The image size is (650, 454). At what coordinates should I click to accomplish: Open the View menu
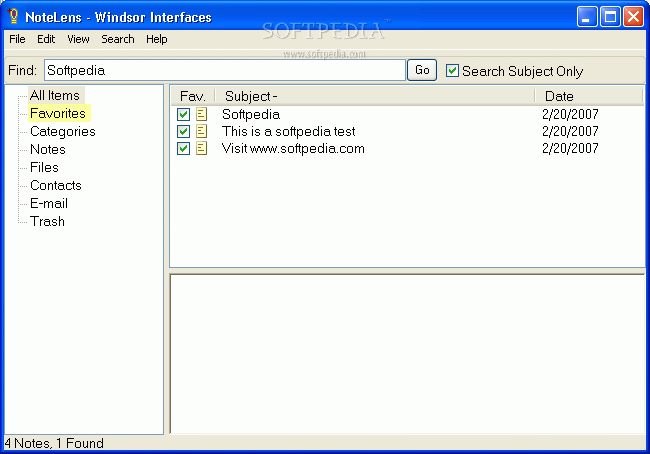point(78,39)
